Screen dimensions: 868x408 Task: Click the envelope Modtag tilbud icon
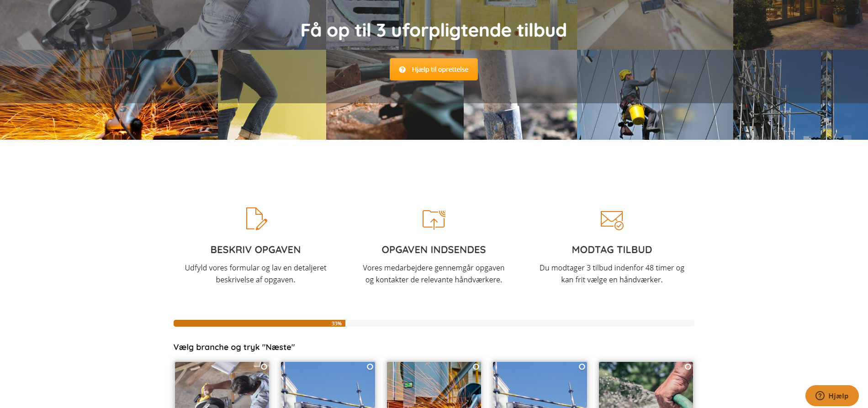click(612, 220)
